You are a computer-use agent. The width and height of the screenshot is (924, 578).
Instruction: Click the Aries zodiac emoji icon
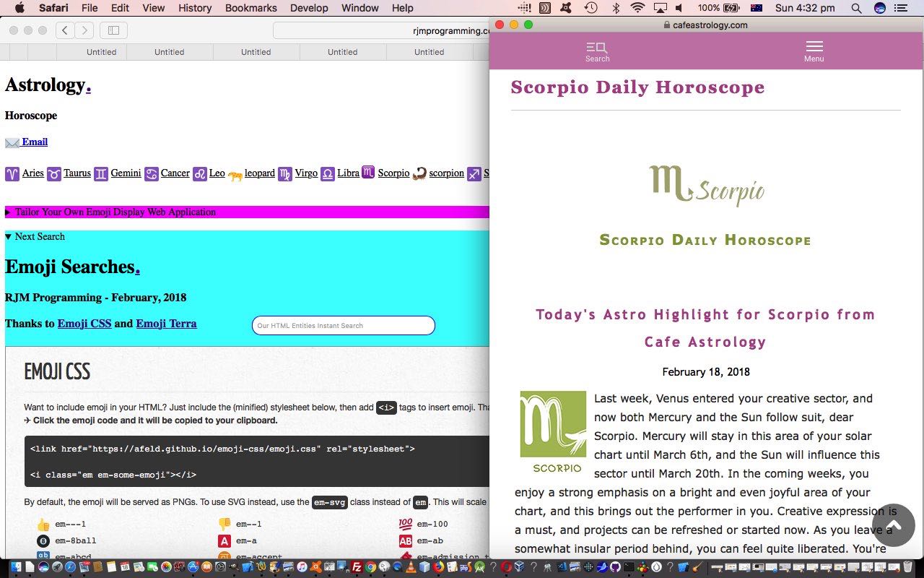pos(12,174)
